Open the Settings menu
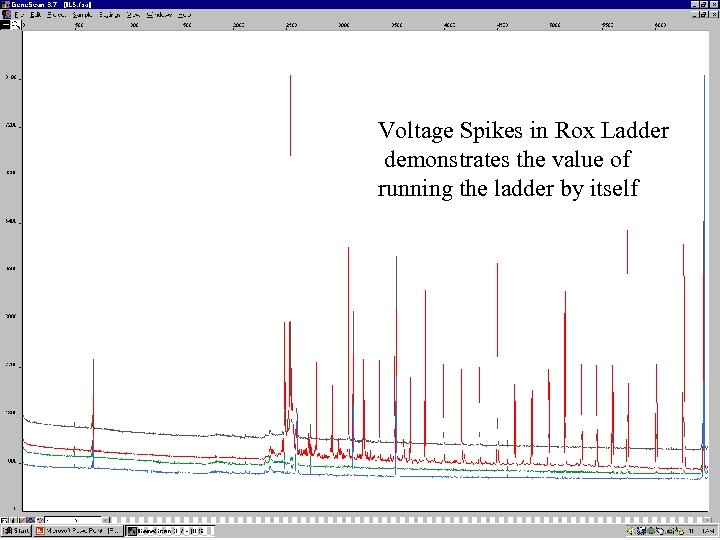720x540 pixels. pos(109,15)
